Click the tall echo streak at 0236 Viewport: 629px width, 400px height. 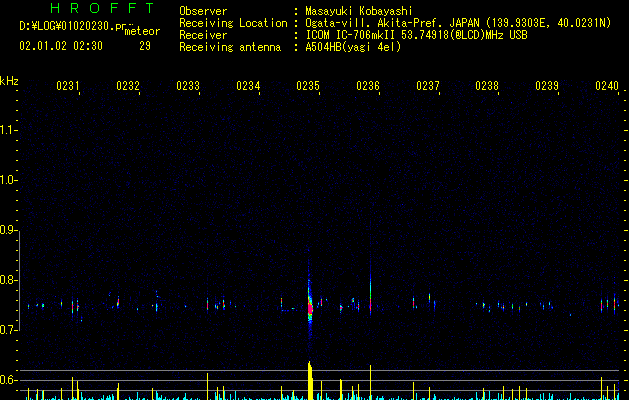[x=370, y=295]
